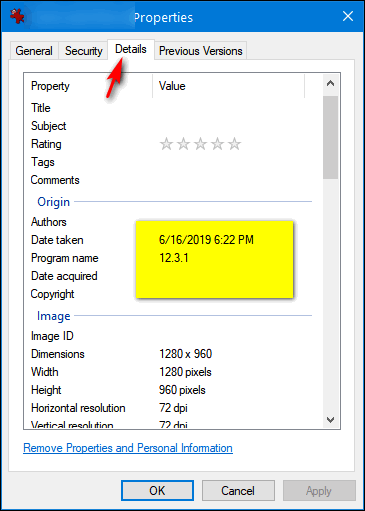
Task: Select the Rating property label
Action: pos(46,144)
